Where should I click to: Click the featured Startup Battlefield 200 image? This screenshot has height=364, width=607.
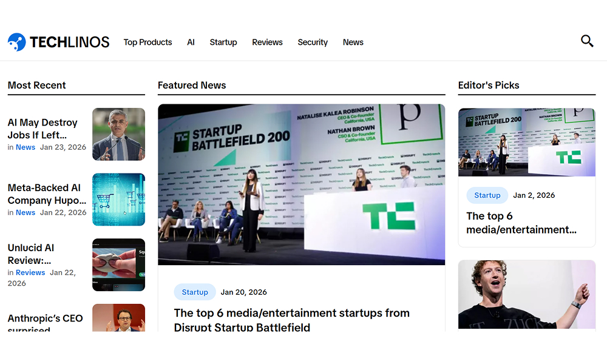pos(301,184)
